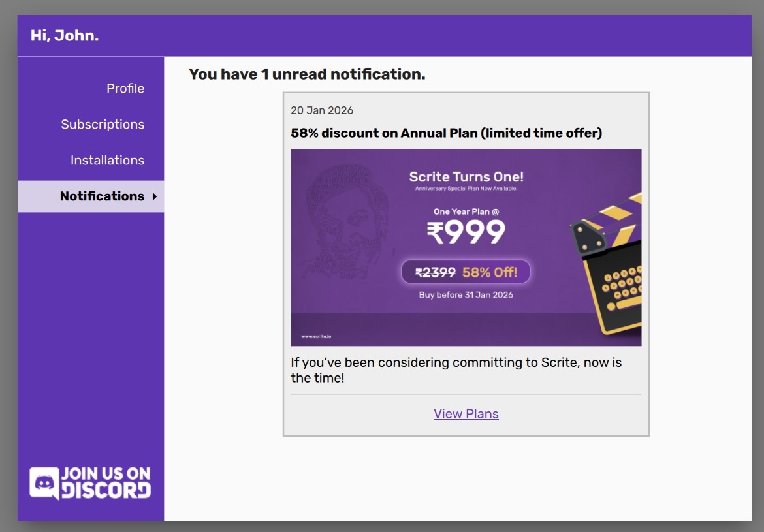Click the www.scrite.io text in banner
This screenshot has width=764, height=532.
tap(315, 337)
